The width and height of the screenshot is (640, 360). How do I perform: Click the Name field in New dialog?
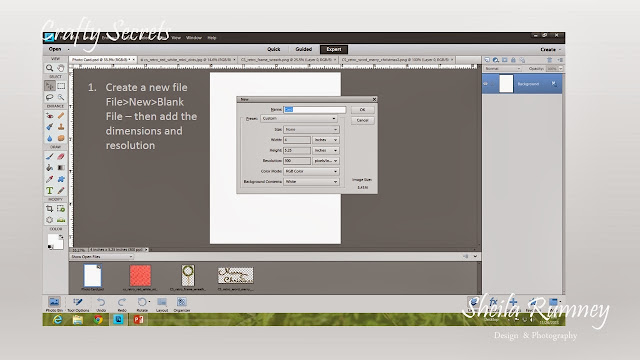[x=315, y=109]
